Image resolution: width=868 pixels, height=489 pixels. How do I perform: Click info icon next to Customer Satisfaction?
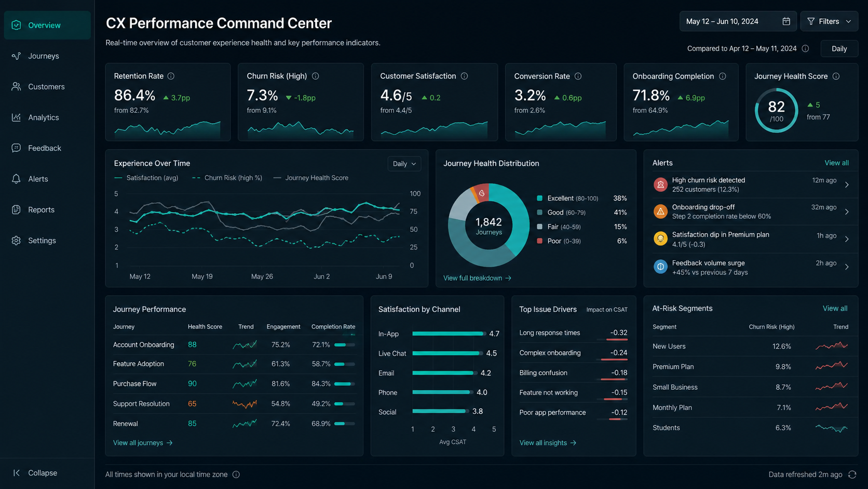[464, 76]
